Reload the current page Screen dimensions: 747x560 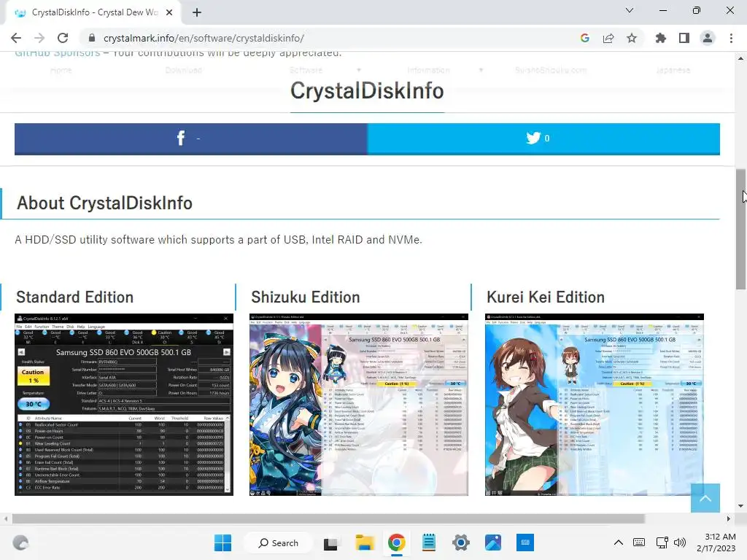63,38
